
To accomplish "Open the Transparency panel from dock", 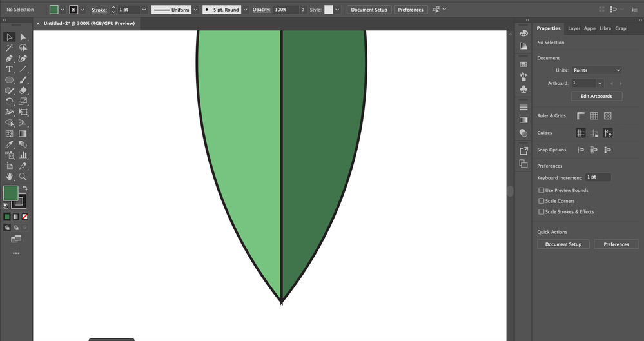I will pyautogui.click(x=523, y=133).
